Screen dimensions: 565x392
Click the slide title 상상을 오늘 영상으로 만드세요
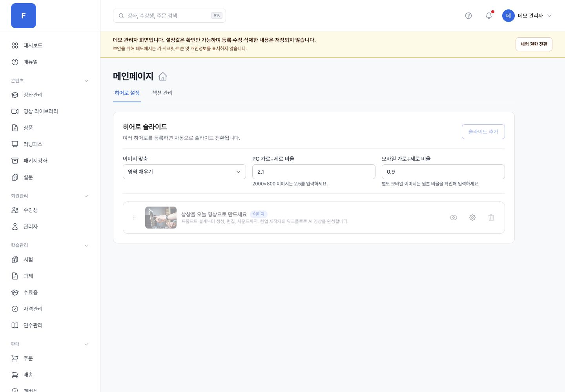214,214
